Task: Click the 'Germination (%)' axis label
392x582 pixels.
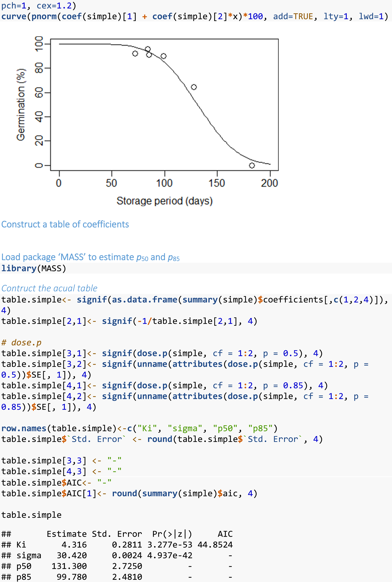Action: point(21,105)
